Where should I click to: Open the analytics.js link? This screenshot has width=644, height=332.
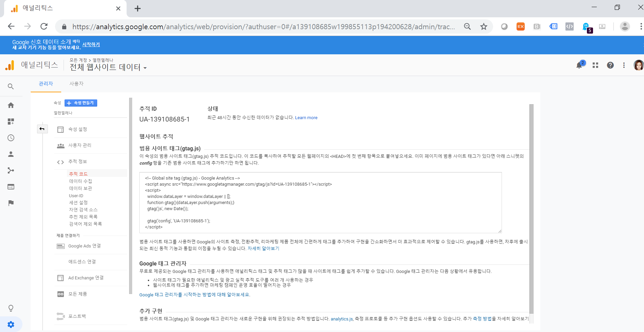[x=342, y=319]
